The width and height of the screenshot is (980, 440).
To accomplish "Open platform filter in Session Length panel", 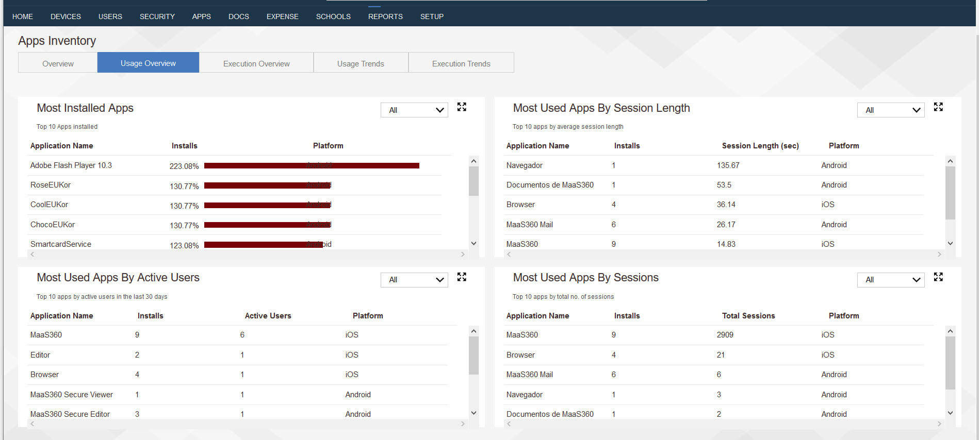I will click(891, 110).
